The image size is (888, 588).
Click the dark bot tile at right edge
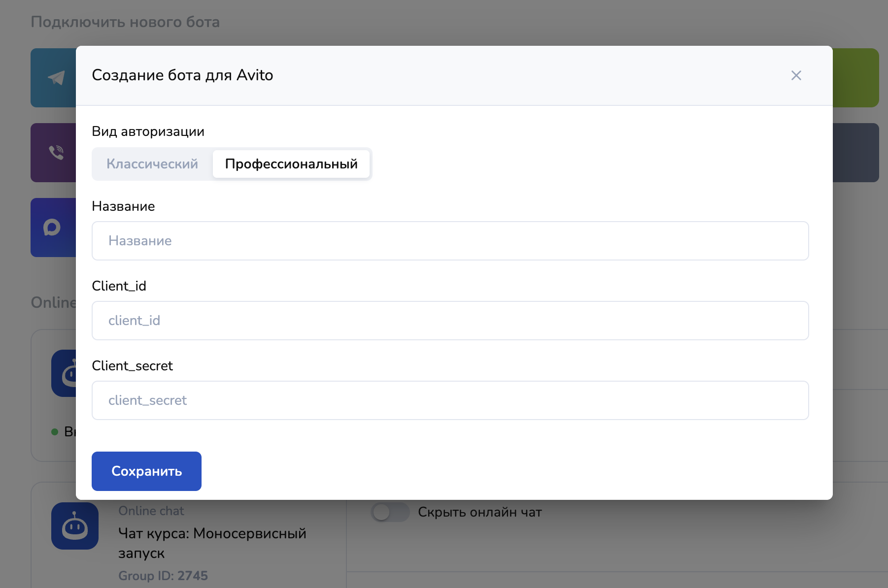[855, 153]
